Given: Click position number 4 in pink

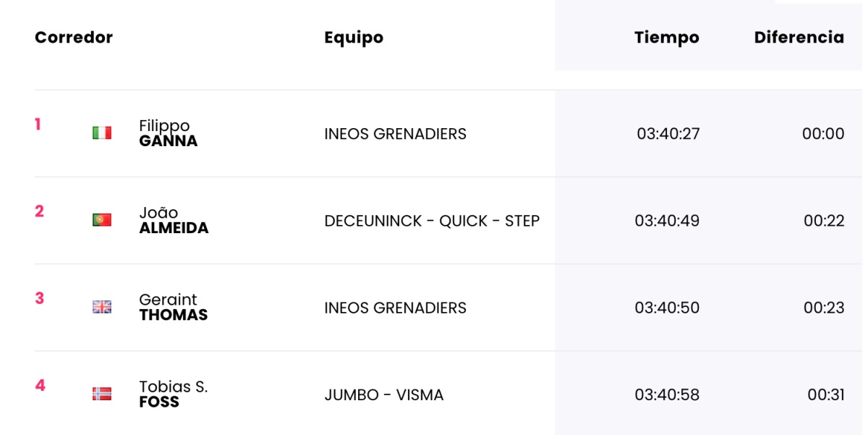Looking at the screenshot, I should click(x=40, y=385).
